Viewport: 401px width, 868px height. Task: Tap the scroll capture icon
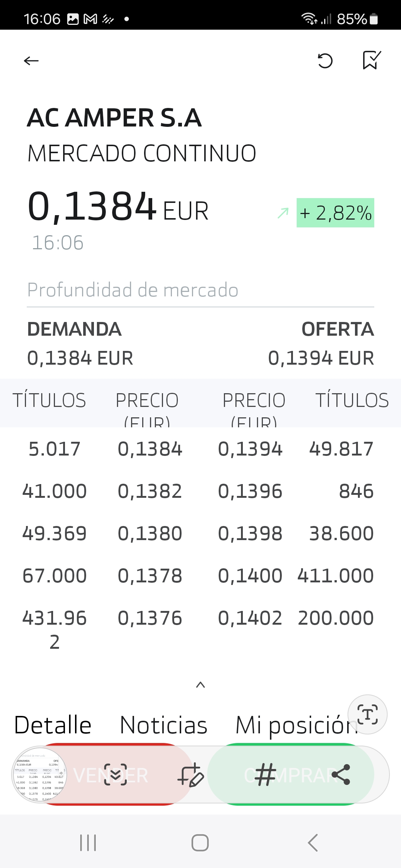coord(115,775)
